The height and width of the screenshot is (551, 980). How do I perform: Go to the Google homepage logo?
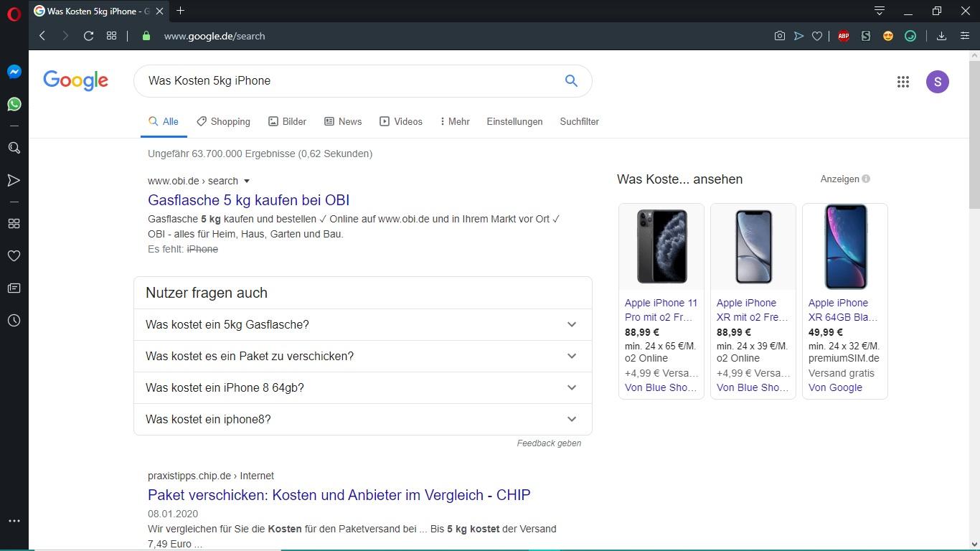[x=75, y=81]
